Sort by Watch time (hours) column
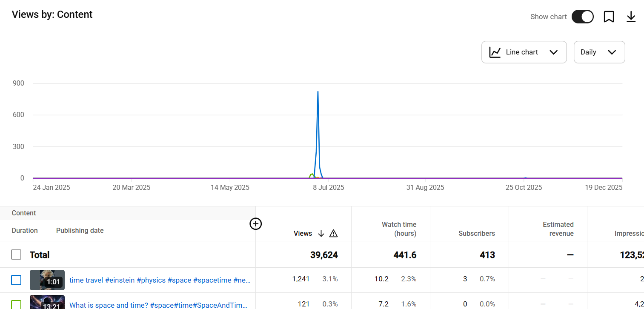644x309 pixels. tap(399, 229)
